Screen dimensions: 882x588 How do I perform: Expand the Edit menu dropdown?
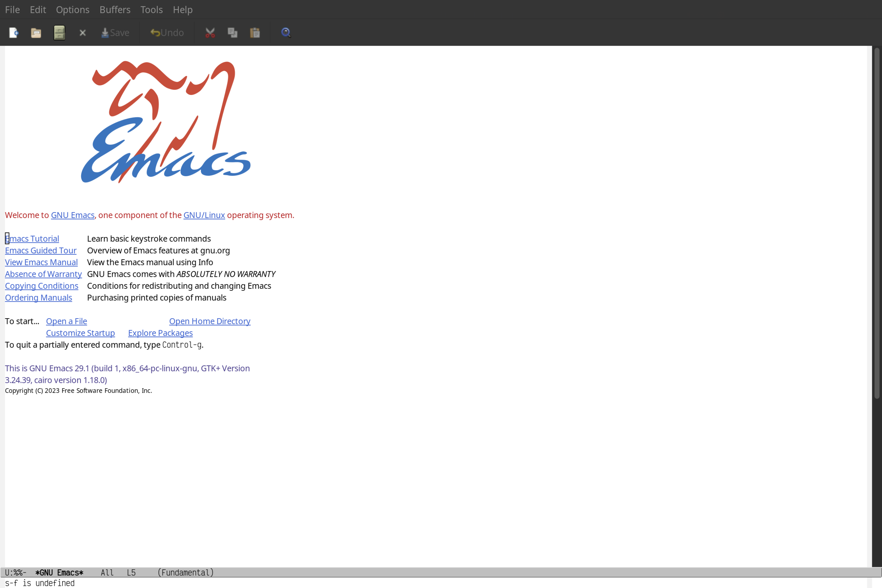(37, 9)
